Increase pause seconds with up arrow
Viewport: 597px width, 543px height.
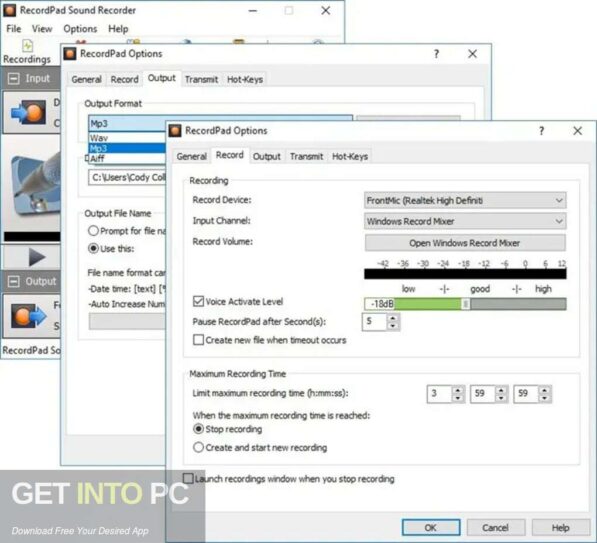pos(393,318)
